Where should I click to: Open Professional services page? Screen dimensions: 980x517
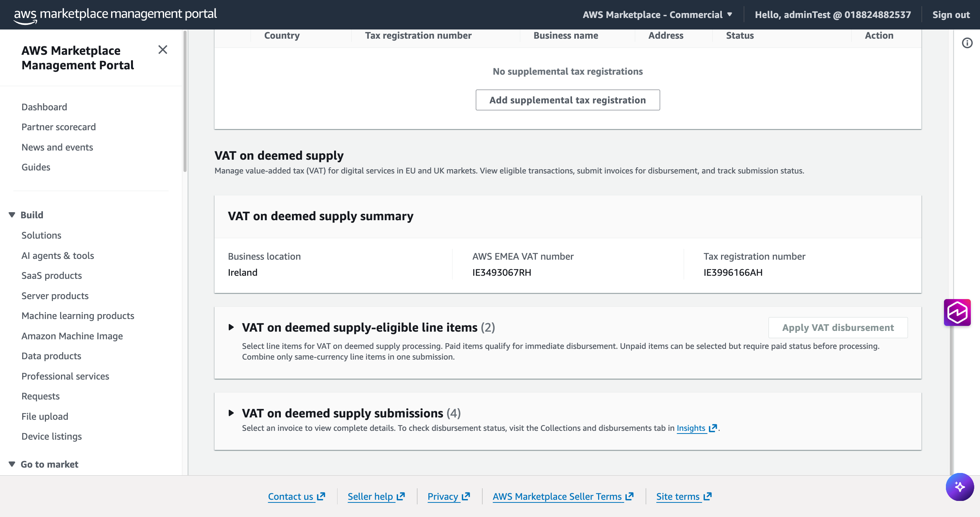[x=66, y=376]
